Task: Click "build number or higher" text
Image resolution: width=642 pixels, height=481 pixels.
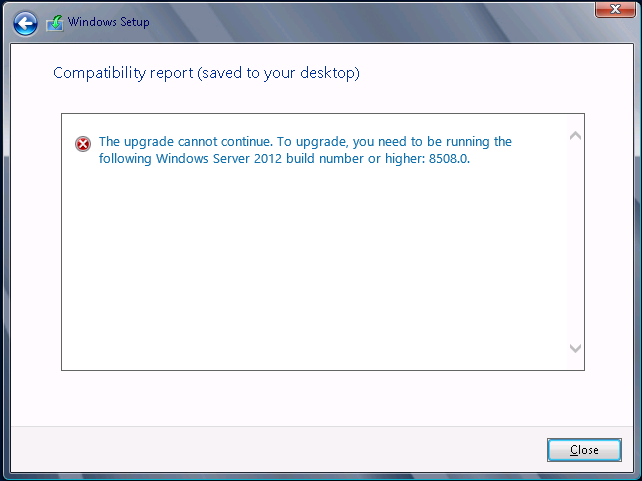Action: [x=354, y=159]
